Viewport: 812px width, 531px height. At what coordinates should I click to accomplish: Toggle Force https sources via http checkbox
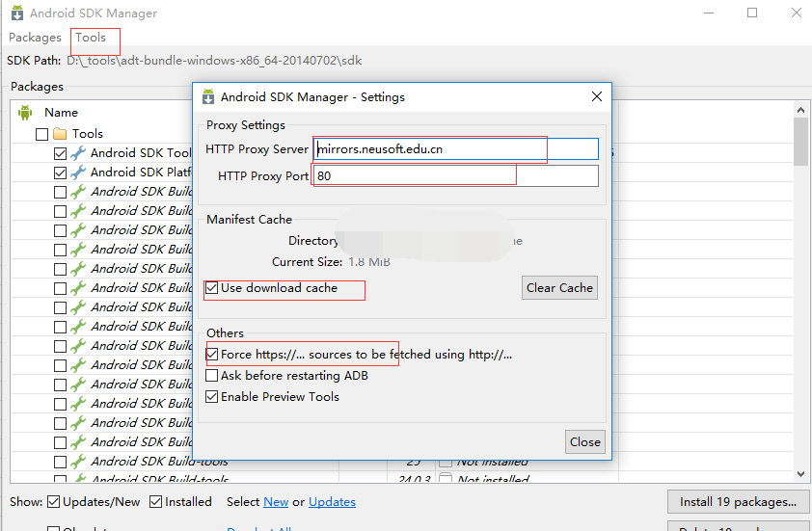[x=212, y=355]
